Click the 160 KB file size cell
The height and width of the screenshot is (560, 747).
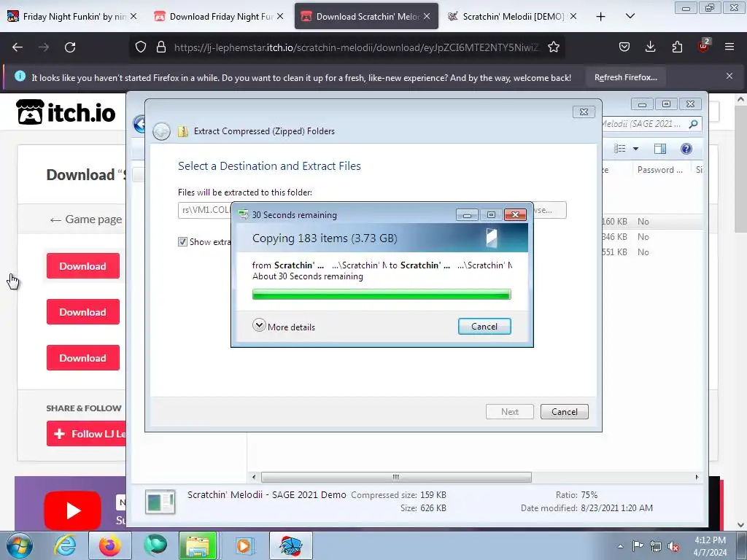pos(614,222)
